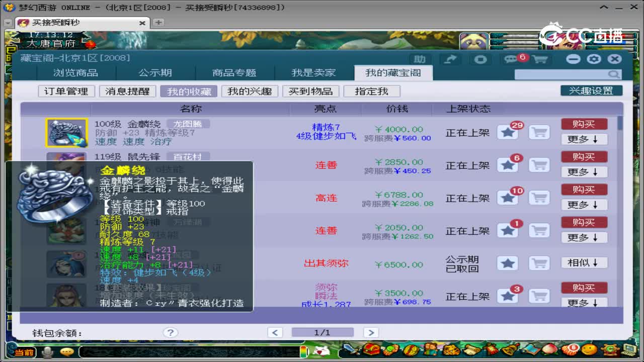The height and width of the screenshot is (362, 644).
Task: Select 我的收藏 sub-tab
Action: [188, 91]
